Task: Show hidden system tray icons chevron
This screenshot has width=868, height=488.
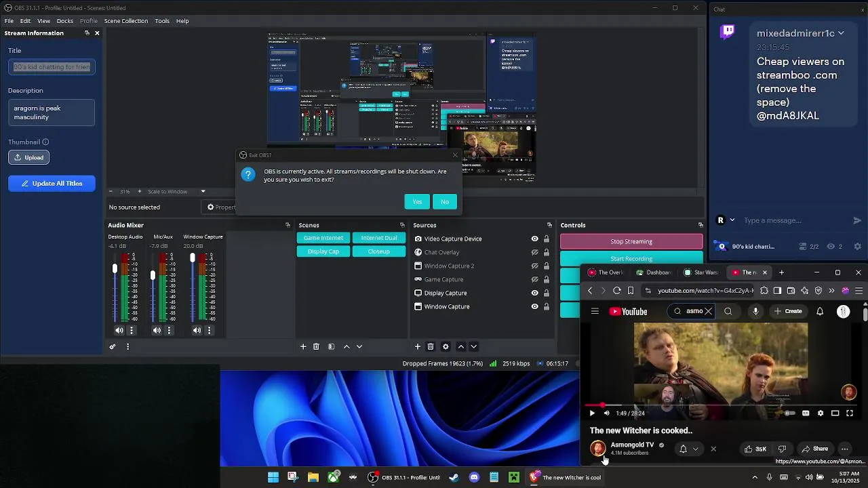Action: click(x=755, y=477)
